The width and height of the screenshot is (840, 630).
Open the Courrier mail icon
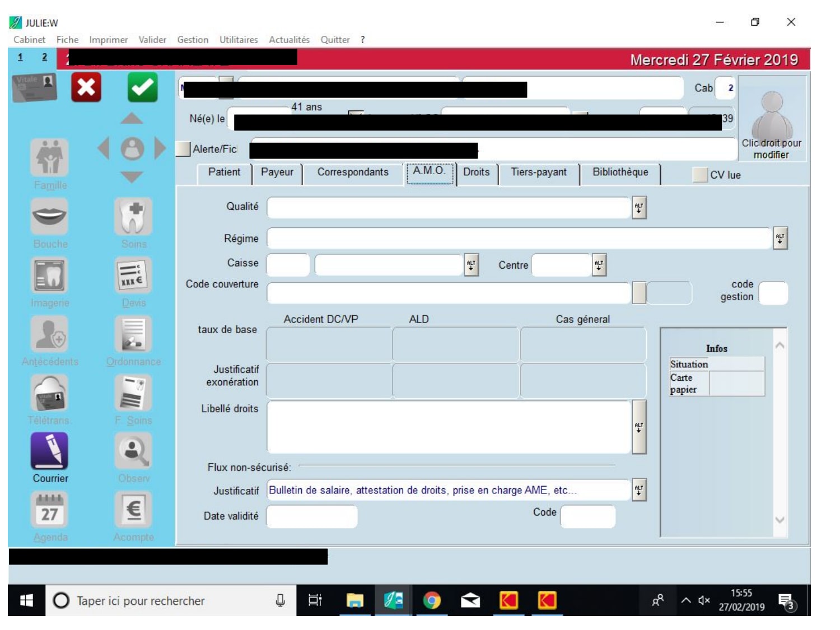click(49, 451)
